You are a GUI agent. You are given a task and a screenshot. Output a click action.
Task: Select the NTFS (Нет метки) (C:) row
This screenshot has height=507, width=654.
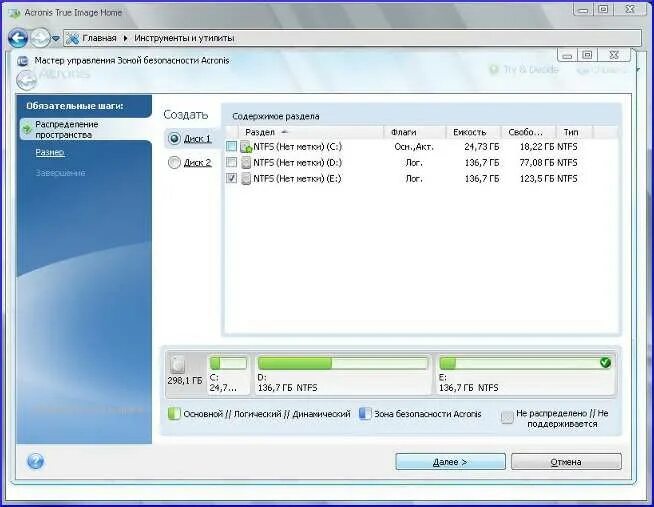(x=421, y=147)
